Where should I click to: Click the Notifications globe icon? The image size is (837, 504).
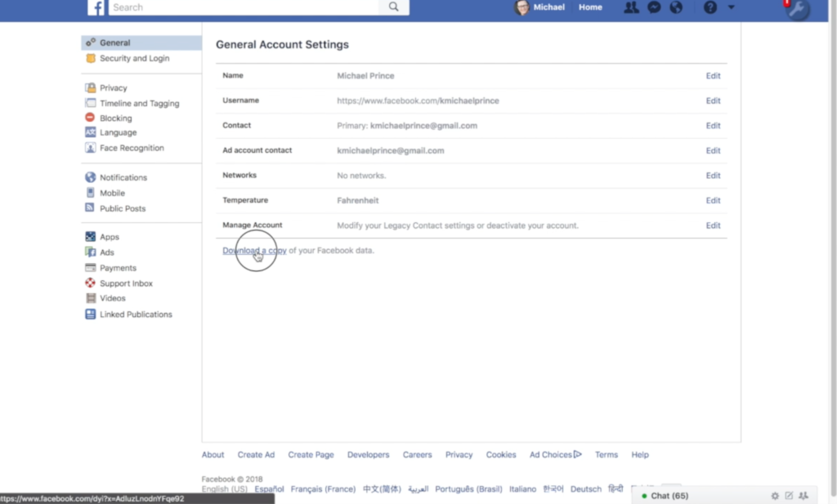[675, 7]
